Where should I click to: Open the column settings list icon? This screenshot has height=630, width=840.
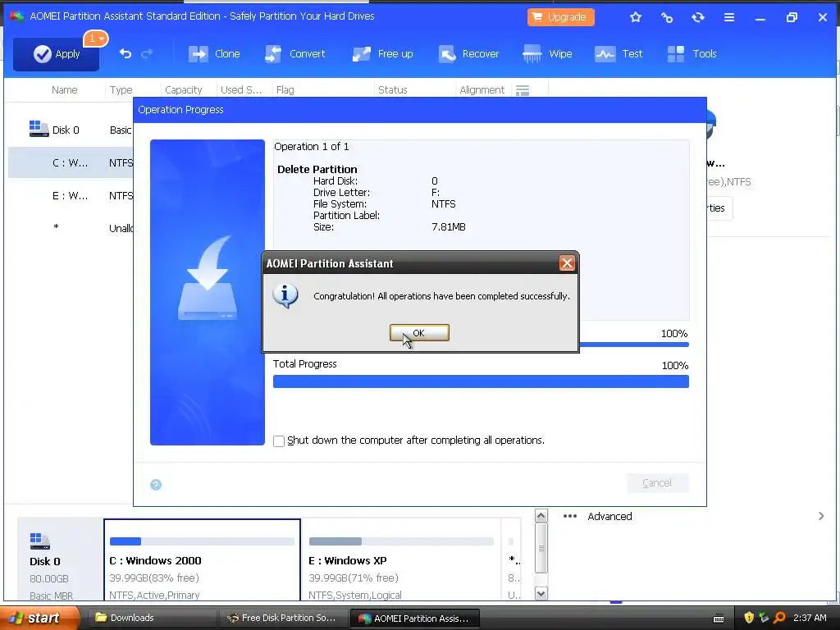(523, 90)
